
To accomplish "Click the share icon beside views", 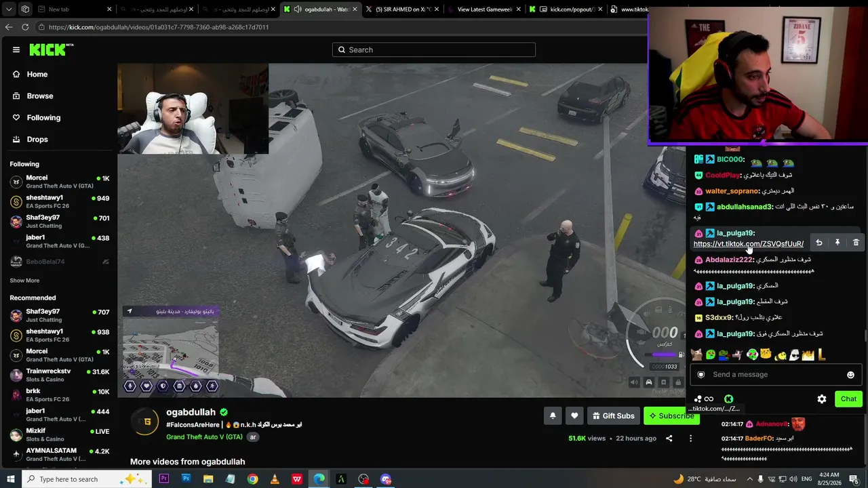I will tap(669, 439).
